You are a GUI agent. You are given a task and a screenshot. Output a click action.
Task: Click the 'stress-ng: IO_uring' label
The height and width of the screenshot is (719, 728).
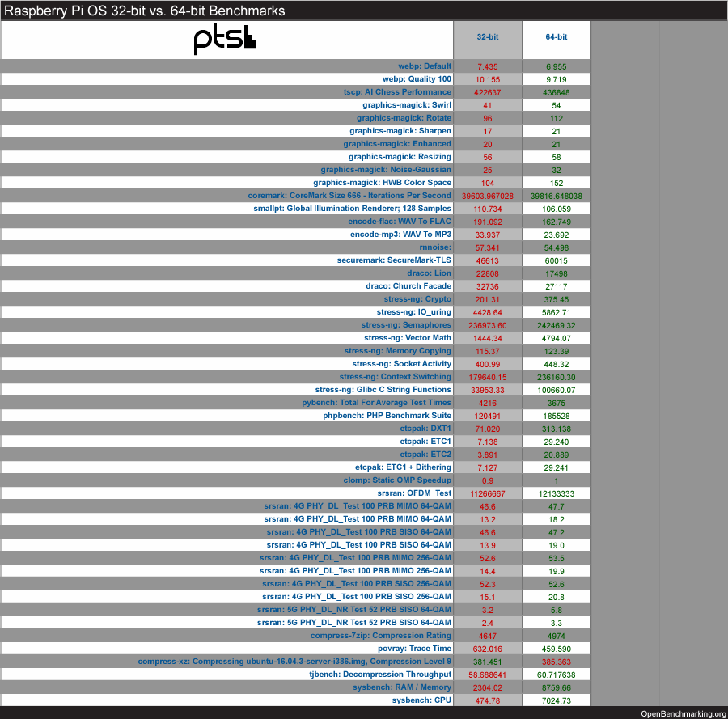point(413,312)
